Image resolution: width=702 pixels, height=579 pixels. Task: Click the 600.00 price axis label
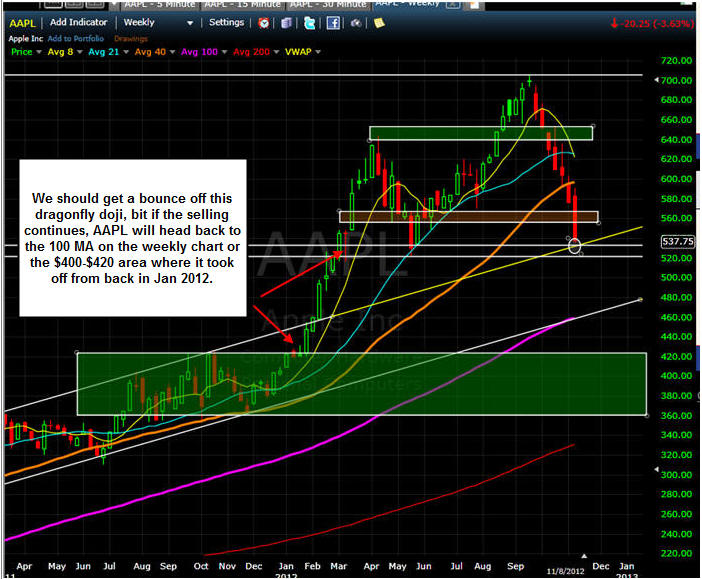click(676, 179)
